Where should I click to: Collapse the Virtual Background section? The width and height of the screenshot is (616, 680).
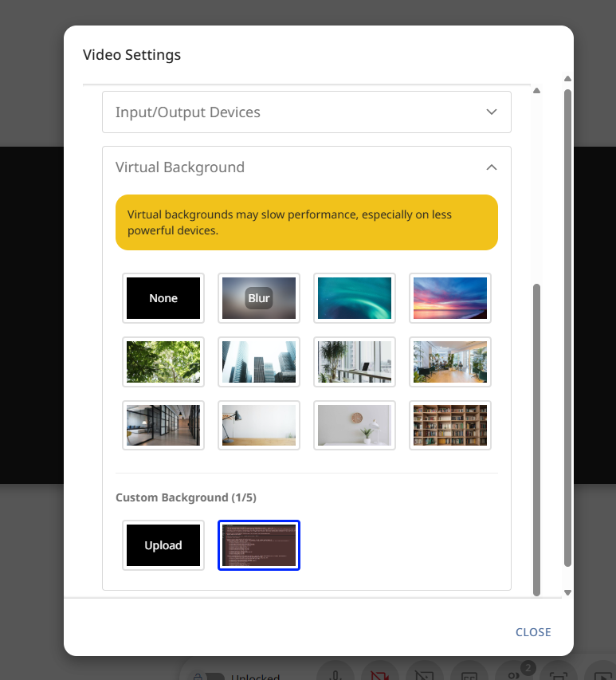(x=491, y=167)
